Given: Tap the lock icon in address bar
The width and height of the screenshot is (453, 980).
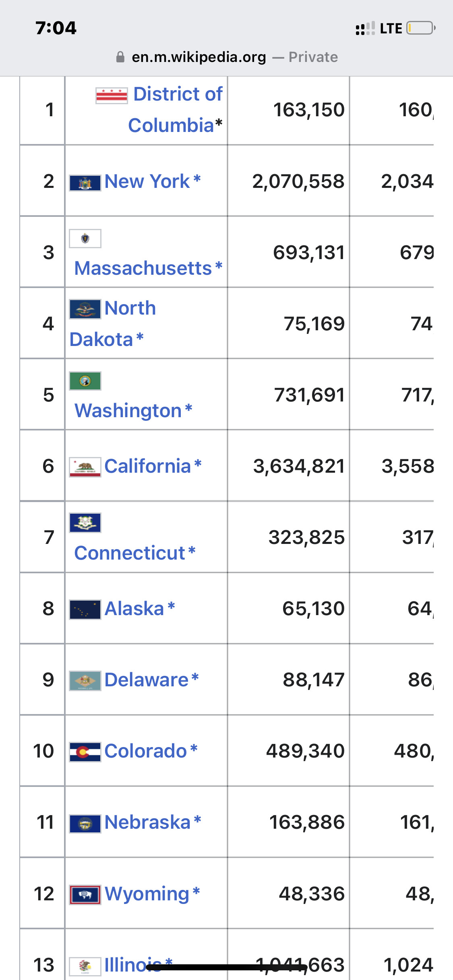Looking at the screenshot, I should (120, 57).
